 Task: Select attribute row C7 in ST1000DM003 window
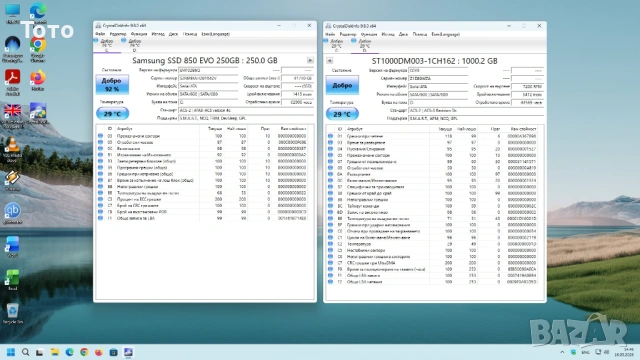coord(432,263)
